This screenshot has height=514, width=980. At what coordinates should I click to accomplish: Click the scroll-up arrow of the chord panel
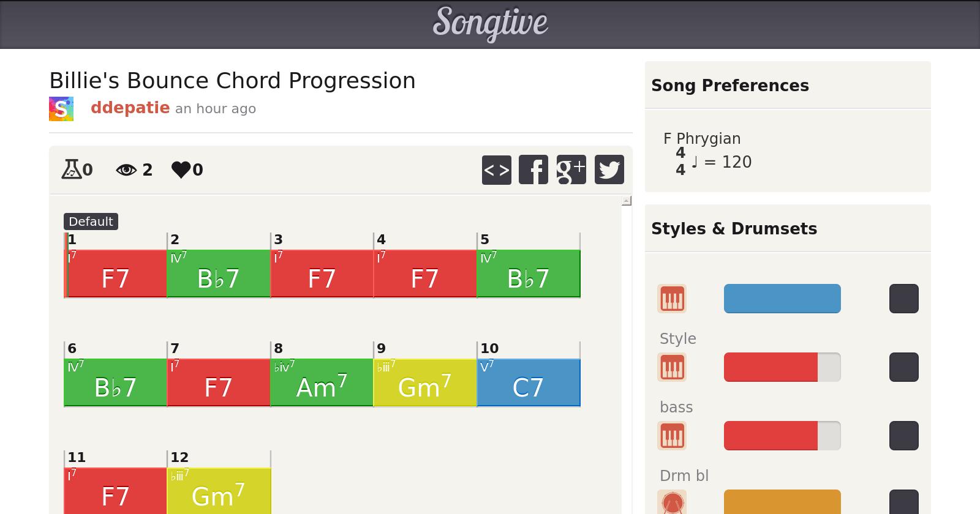[627, 201]
